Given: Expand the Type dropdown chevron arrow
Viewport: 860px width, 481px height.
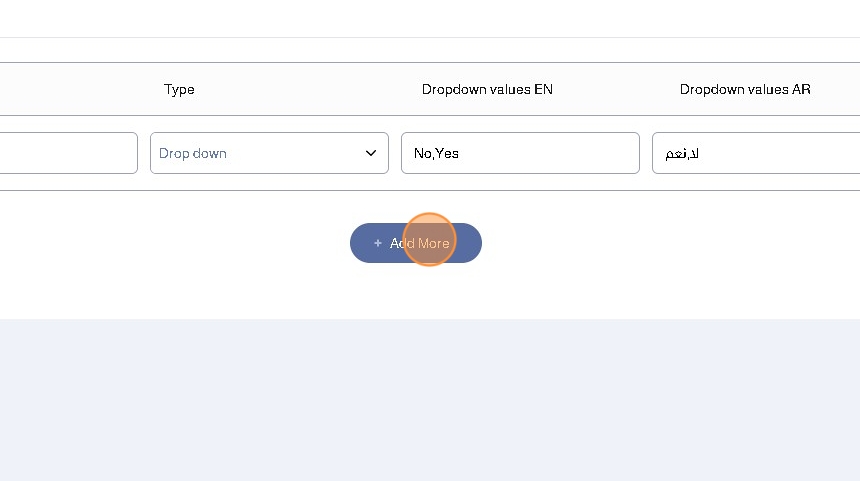Looking at the screenshot, I should pos(371,153).
